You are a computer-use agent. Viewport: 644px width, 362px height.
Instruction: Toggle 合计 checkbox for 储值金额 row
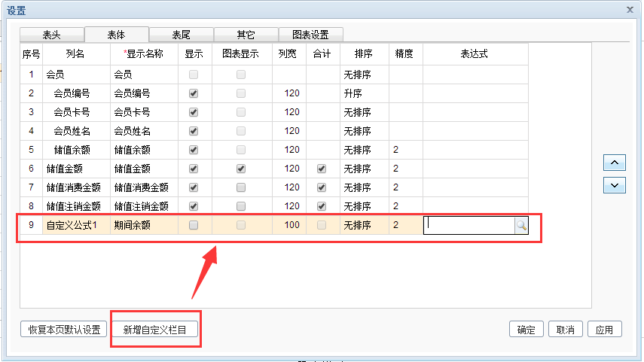click(322, 169)
